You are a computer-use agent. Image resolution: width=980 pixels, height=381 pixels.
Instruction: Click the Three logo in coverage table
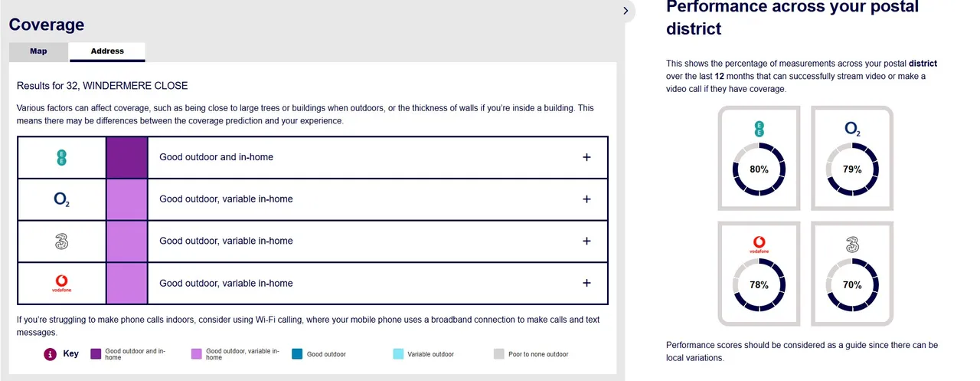coord(62,241)
